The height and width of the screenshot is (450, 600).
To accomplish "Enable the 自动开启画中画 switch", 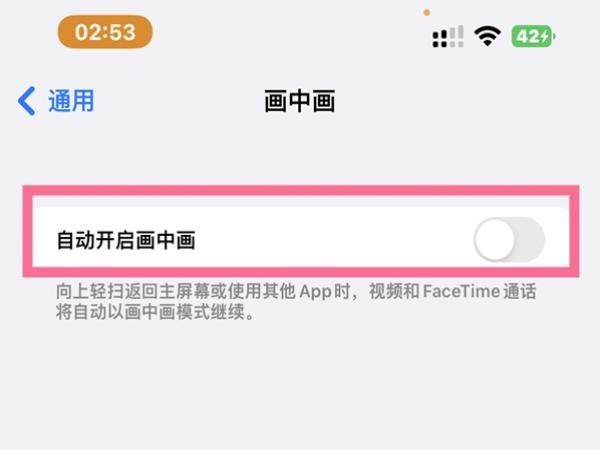I will 509,240.
